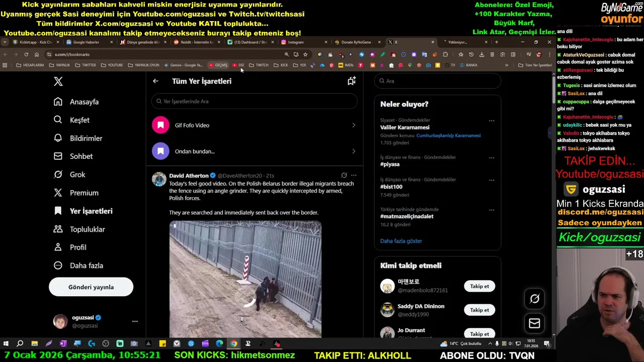This screenshot has height=362, width=644.
Task: Expand chevron of Ondan bundan folder
Action: click(354, 151)
